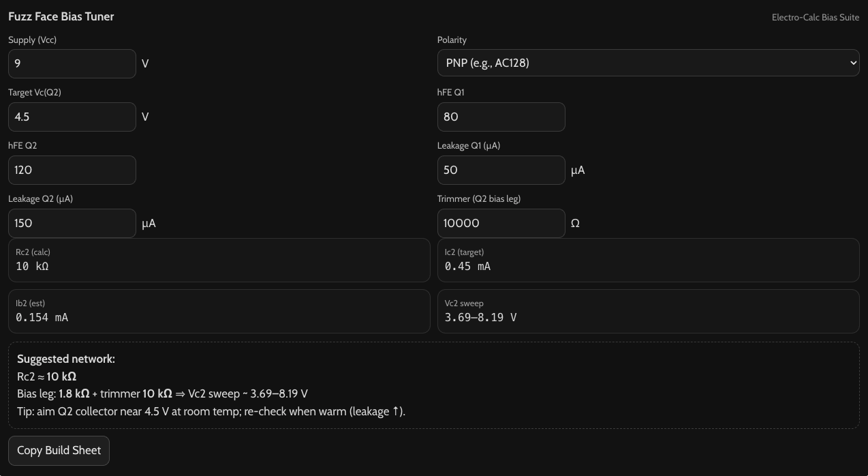Open the Polarity dropdown
868x476 pixels.
pyautogui.click(x=647, y=63)
